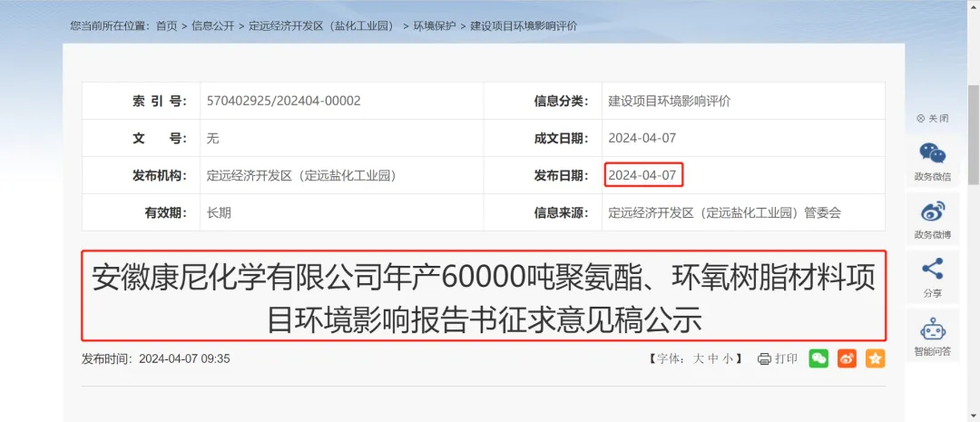980x422 pixels.
Task: Open 信息公开 breadcrumb link
Action: point(213,26)
